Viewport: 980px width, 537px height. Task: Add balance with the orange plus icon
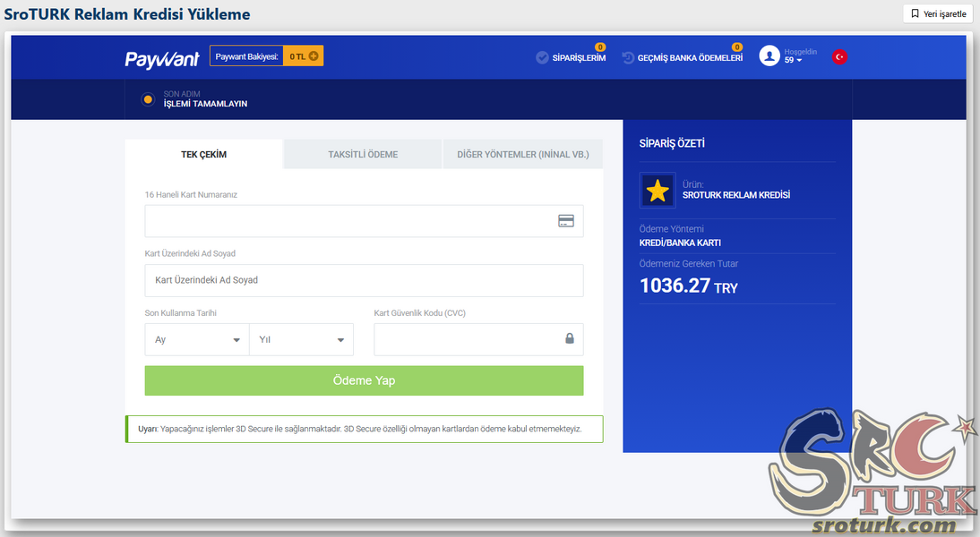coord(314,56)
